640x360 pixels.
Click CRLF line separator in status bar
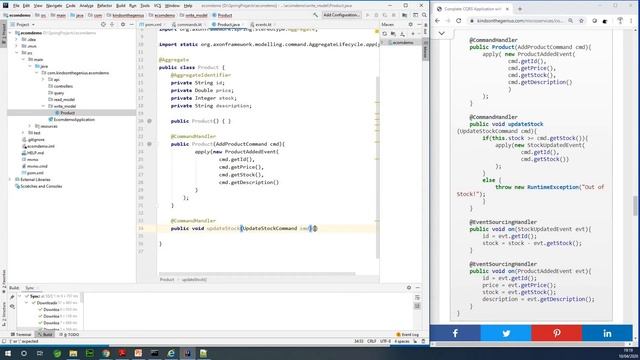[x=371, y=341]
